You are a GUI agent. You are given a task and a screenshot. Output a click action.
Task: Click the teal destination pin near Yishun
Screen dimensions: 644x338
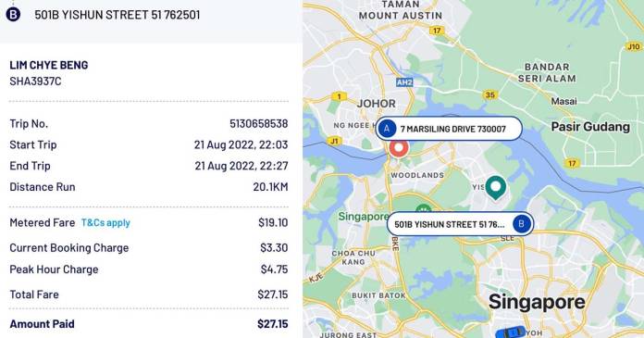[496, 188]
